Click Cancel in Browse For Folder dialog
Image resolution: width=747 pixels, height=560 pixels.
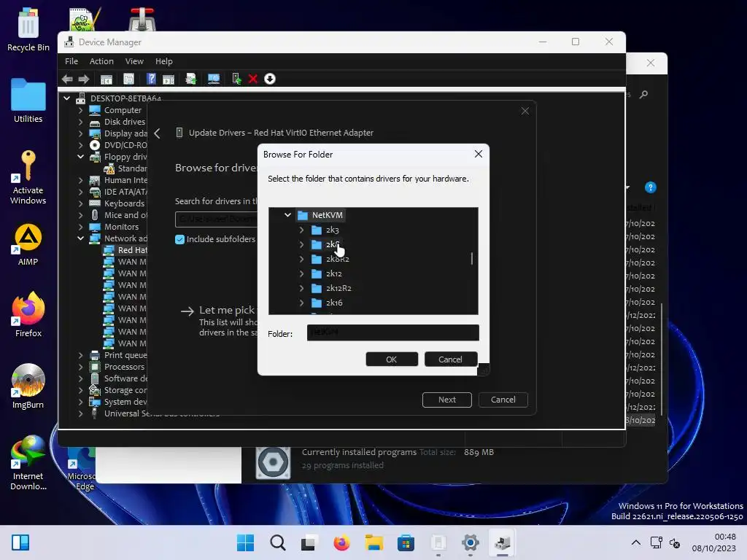[x=450, y=359]
